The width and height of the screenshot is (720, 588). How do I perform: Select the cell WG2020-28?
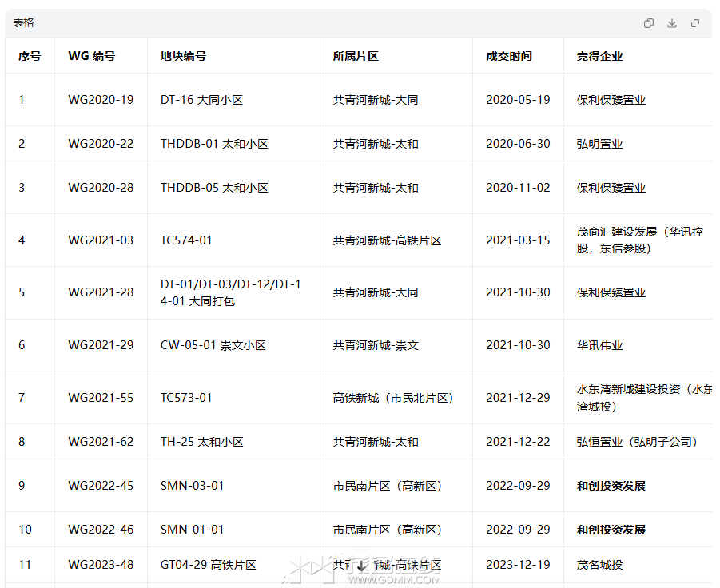tap(101, 188)
